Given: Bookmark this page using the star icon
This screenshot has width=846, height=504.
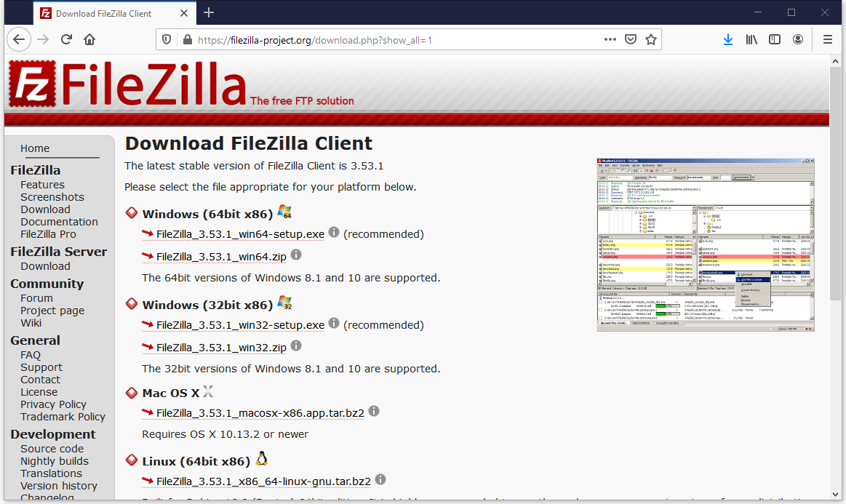Looking at the screenshot, I should 651,39.
